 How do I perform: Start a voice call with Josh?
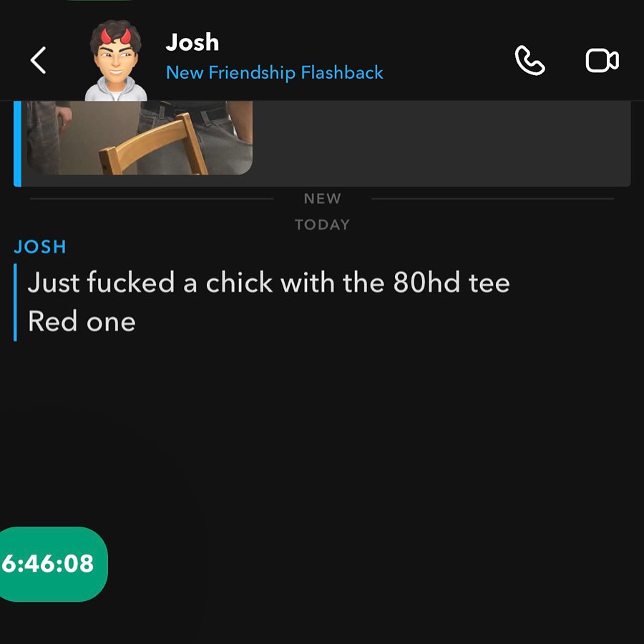(530, 60)
